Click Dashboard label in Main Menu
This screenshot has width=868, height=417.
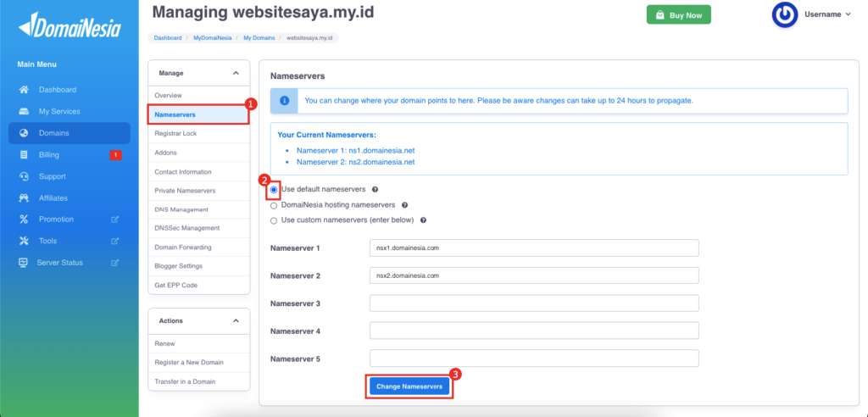58,90
